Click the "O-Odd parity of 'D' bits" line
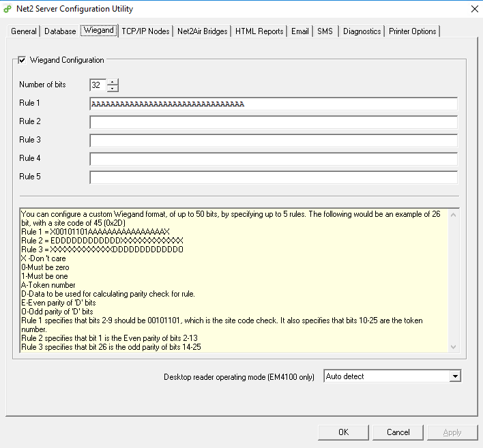 pyautogui.click(x=57, y=312)
